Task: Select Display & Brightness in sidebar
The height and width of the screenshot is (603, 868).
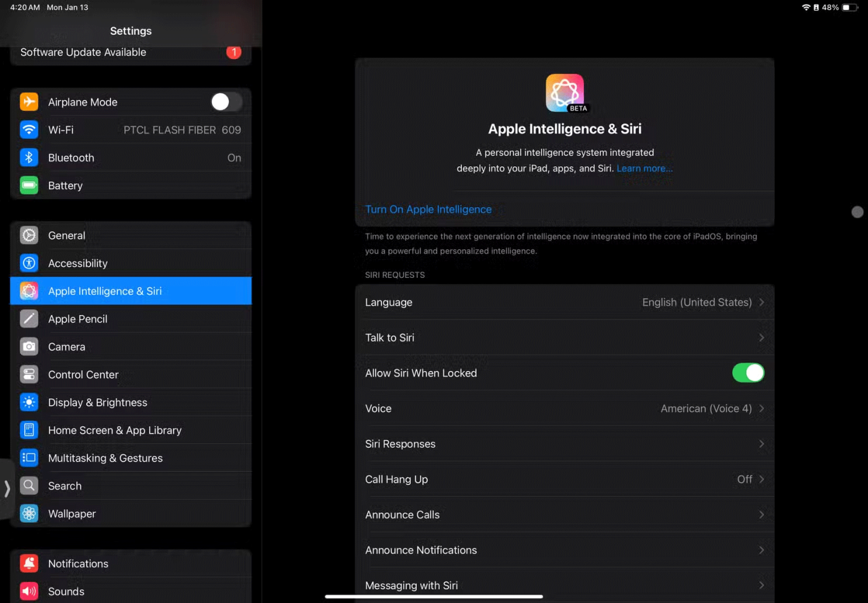Action: click(98, 403)
